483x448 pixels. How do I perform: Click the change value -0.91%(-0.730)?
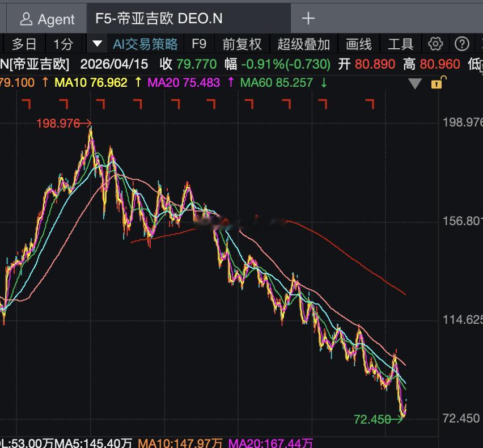pos(286,65)
